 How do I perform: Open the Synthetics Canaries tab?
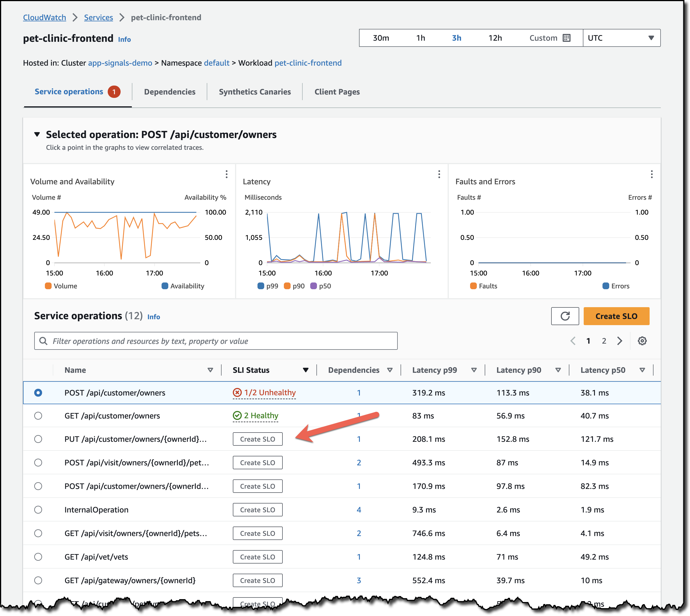click(x=255, y=91)
